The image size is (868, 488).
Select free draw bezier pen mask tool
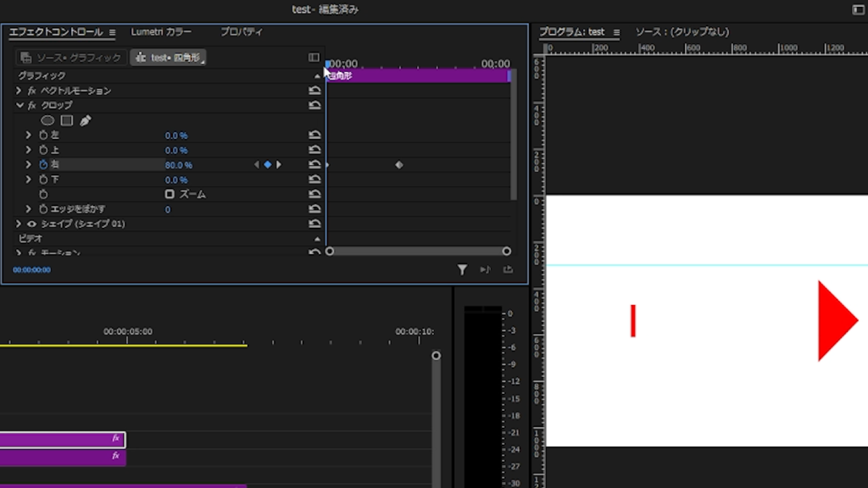pos(86,120)
